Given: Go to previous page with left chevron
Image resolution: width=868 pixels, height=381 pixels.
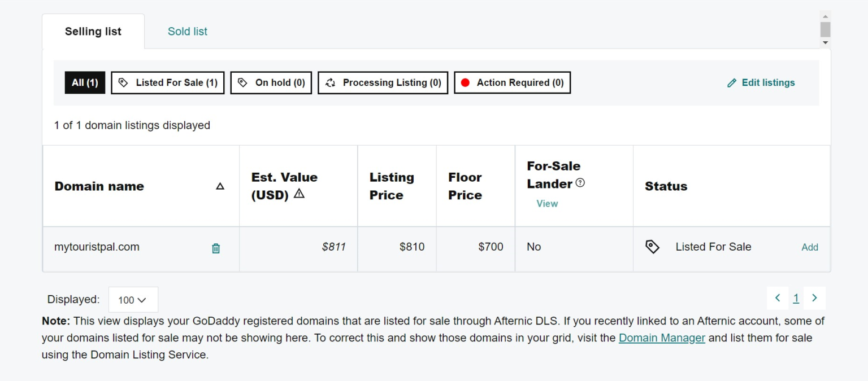Looking at the screenshot, I should (x=778, y=298).
